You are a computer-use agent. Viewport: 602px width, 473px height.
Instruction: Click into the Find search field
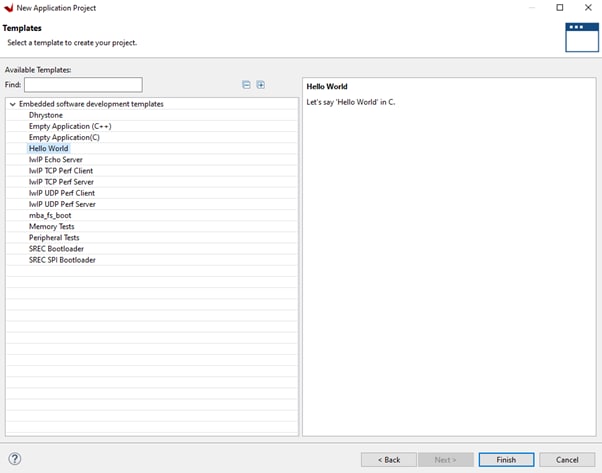83,85
